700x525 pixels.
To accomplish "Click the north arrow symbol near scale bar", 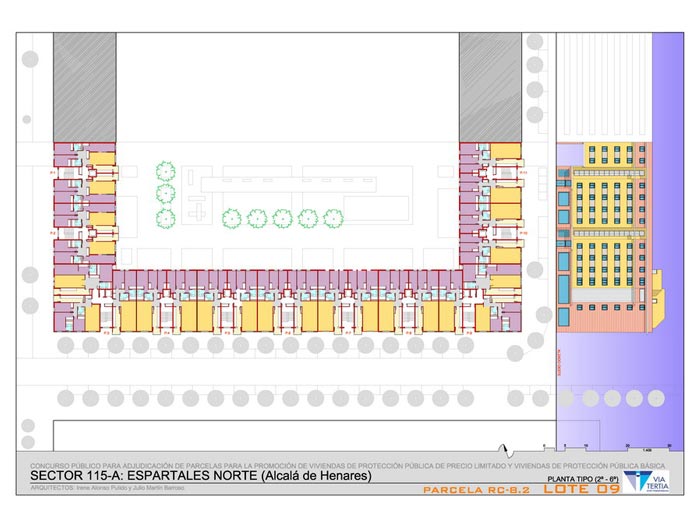I will pos(506,448).
